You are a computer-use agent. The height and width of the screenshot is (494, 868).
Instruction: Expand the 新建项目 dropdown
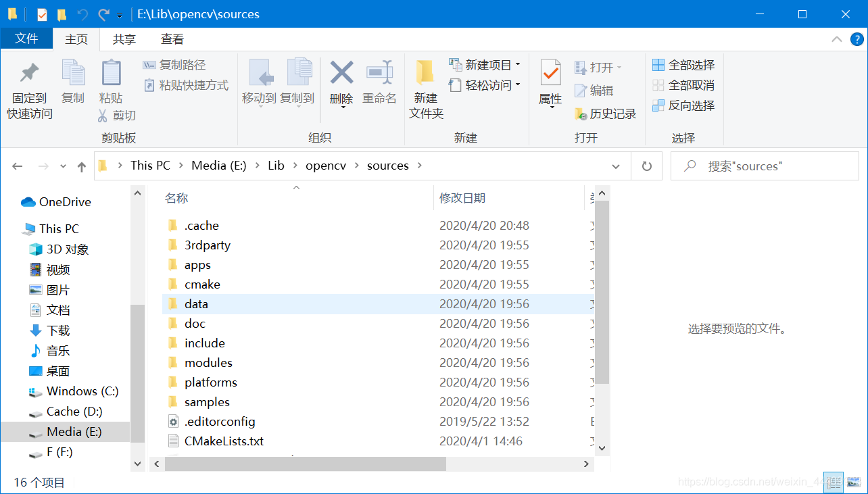pyautogui.click(x=516, y=64)
